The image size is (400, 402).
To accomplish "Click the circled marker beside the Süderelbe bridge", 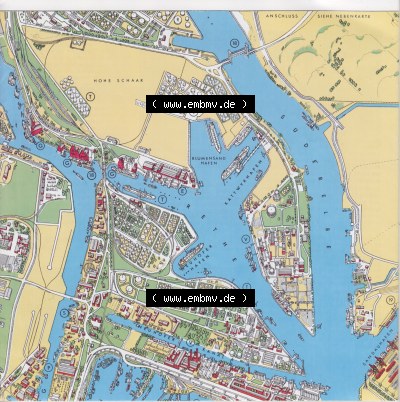I will pos(235,42).
